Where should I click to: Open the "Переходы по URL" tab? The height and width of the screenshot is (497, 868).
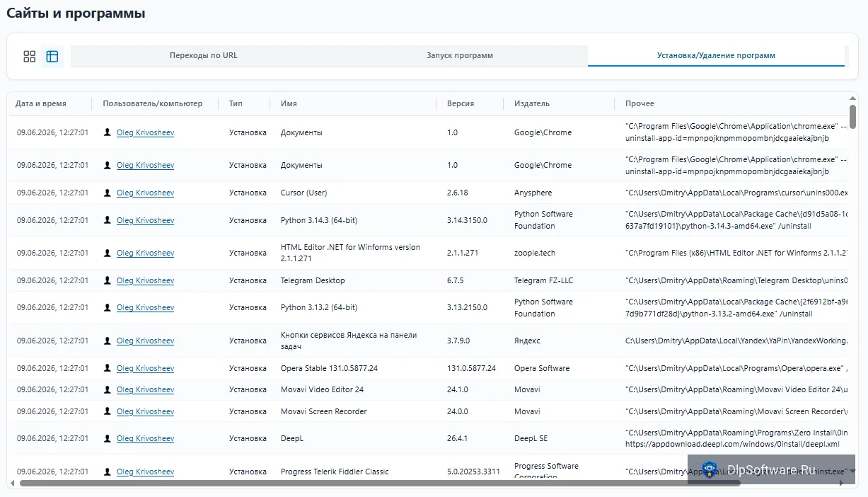tap(204, 55)
